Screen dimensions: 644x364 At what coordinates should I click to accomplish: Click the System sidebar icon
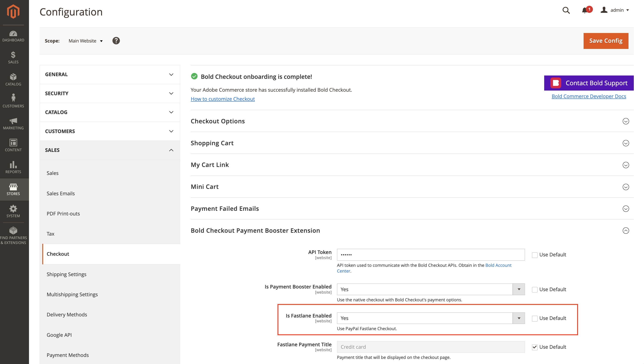13,208
